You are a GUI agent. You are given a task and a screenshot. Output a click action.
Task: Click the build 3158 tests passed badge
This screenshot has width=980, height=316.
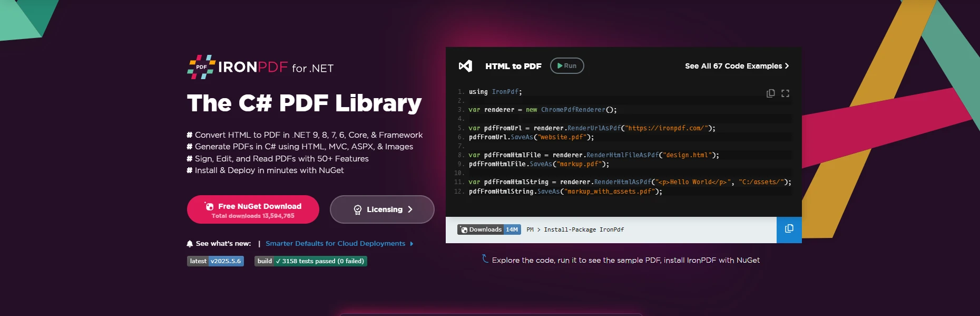click(x=310, y=261)
